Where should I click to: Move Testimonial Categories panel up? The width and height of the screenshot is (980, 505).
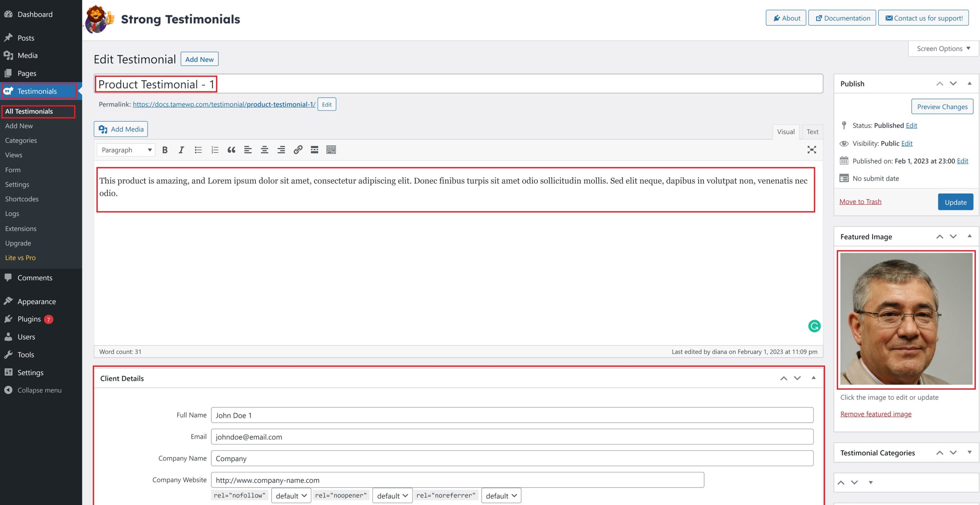point(940,453)
